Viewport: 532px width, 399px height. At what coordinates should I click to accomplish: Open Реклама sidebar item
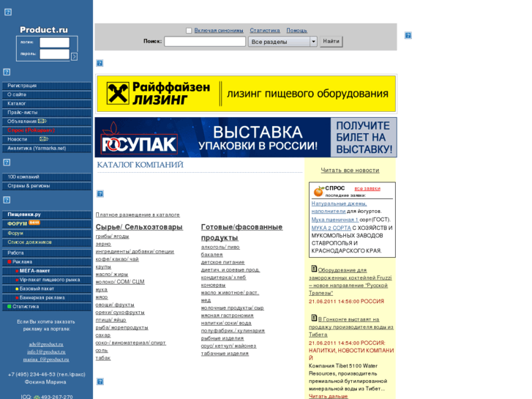click(47, 262)
